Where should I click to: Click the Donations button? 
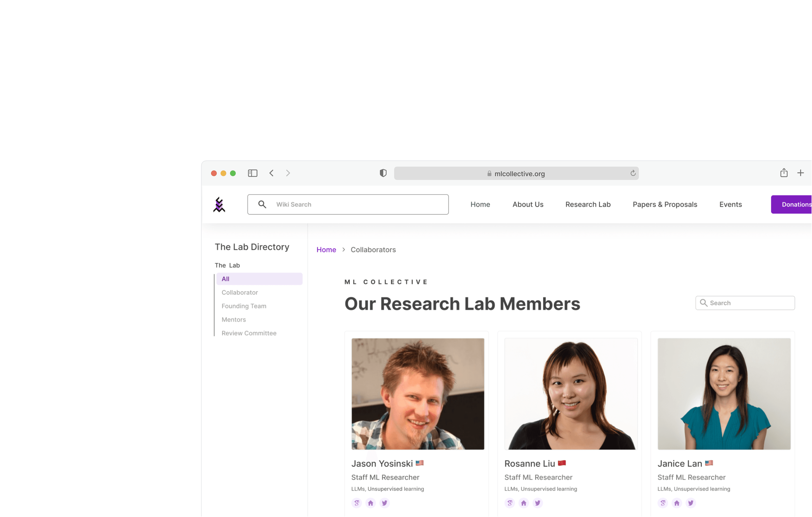click(793, 205)
